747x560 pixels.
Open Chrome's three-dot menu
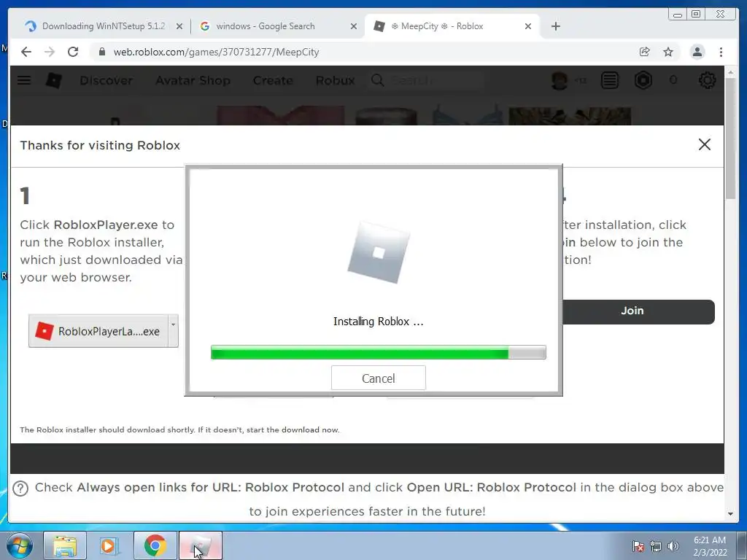click(721, 52)
